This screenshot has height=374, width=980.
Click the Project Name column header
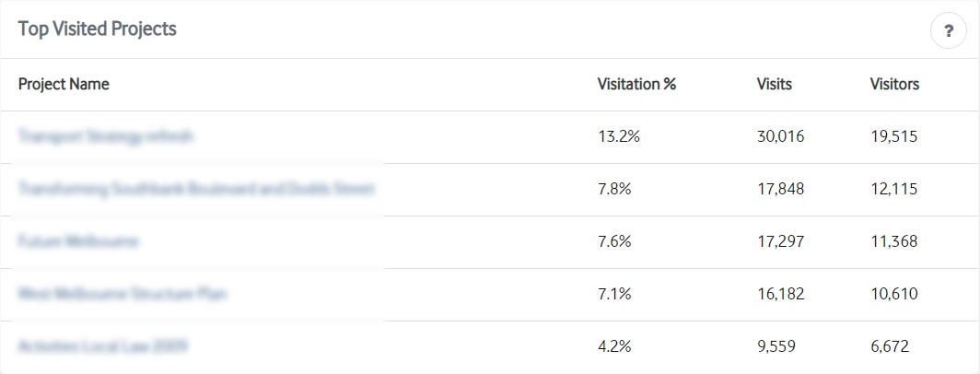point(64,84)
